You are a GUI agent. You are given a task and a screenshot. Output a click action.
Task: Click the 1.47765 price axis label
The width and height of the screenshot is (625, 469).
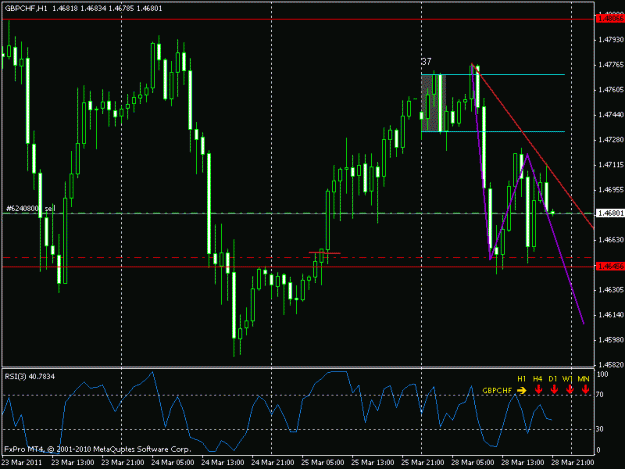pos(611,65)
